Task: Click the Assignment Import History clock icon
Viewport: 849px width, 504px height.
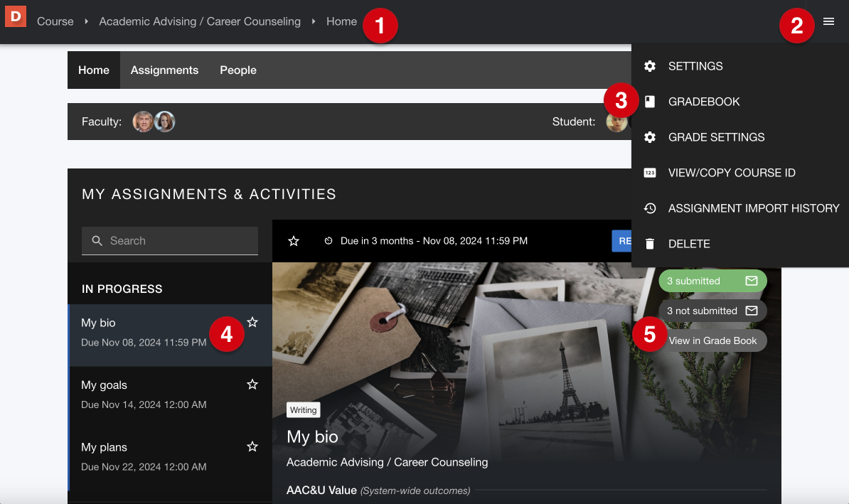Action: 650,208
